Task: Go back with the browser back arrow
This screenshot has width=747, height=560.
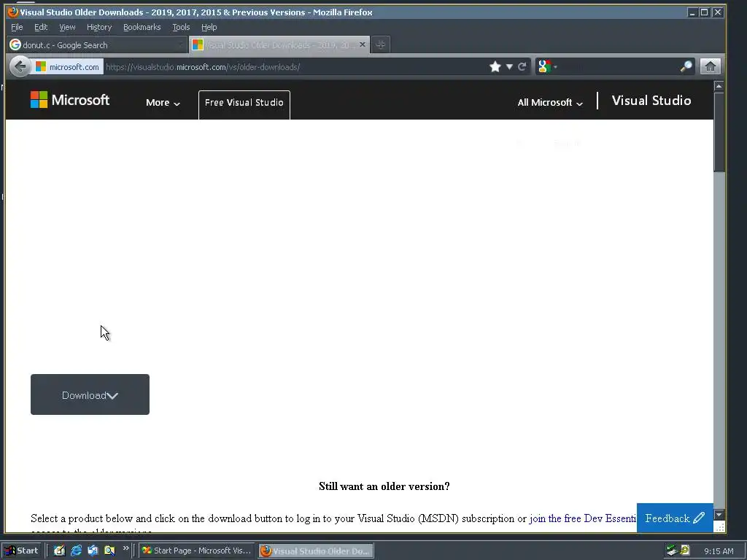Action: pos(20,66)
